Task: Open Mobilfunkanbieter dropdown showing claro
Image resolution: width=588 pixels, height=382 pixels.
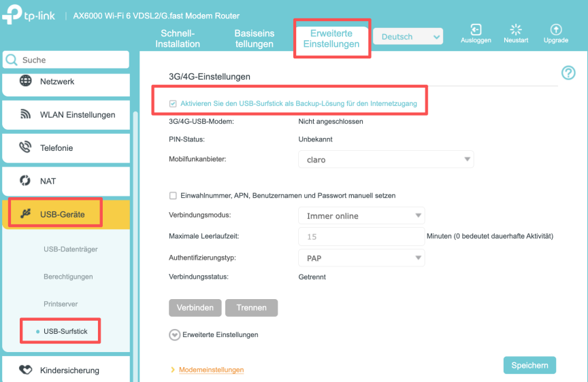Action: tap(386, 160)
